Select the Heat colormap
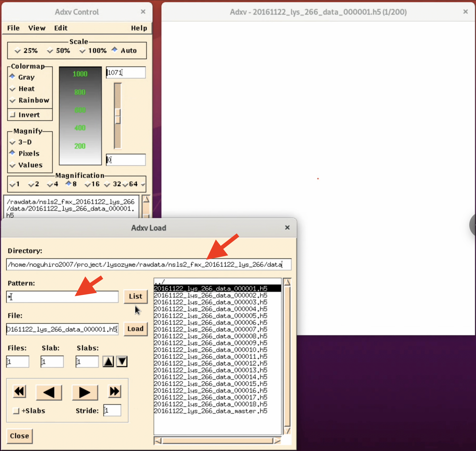 coord(12,89)
